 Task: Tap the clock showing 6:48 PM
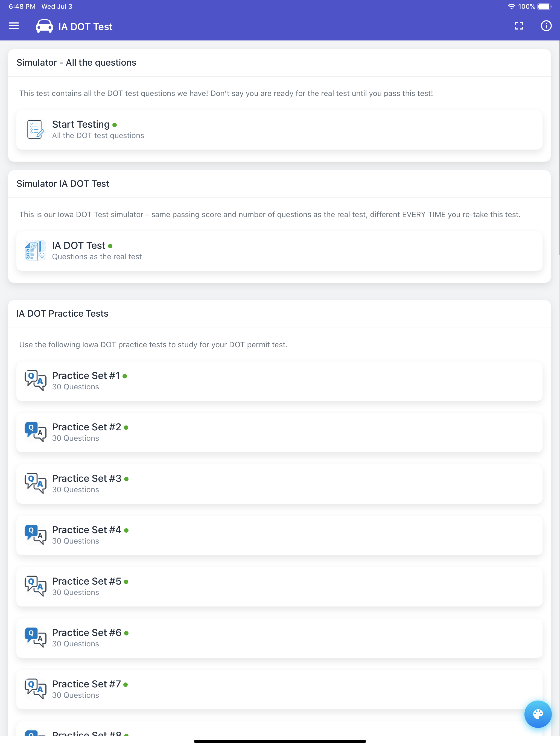click(21, 6)
